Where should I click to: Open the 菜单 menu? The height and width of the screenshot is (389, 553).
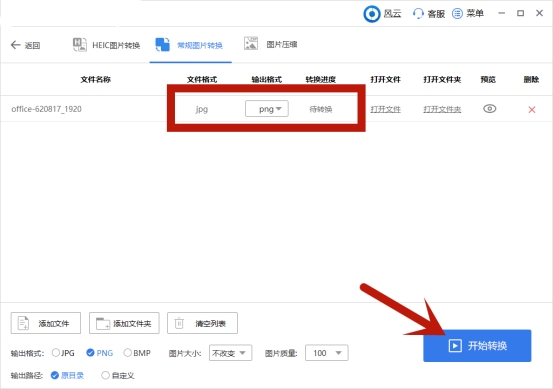point(468,14)
